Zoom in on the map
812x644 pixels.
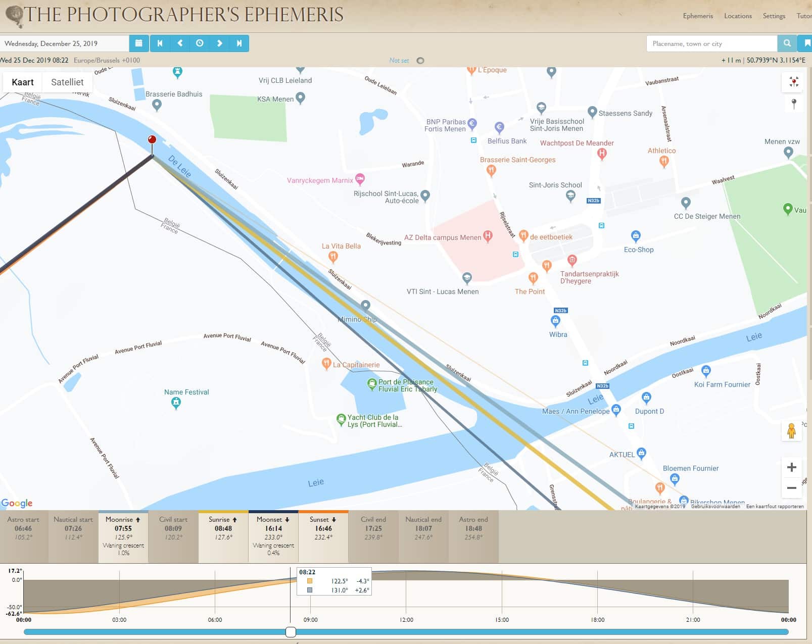click(792, 467)
